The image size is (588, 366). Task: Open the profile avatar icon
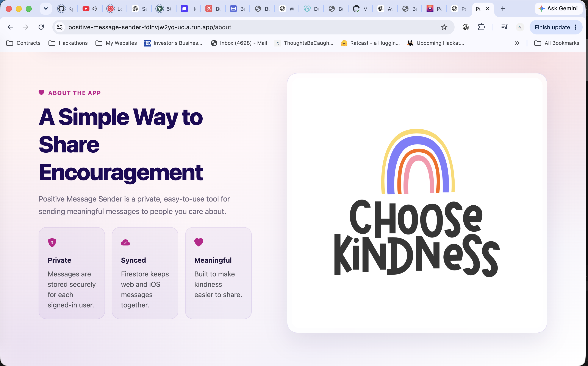pyautogui.click(x=520, y=27)
